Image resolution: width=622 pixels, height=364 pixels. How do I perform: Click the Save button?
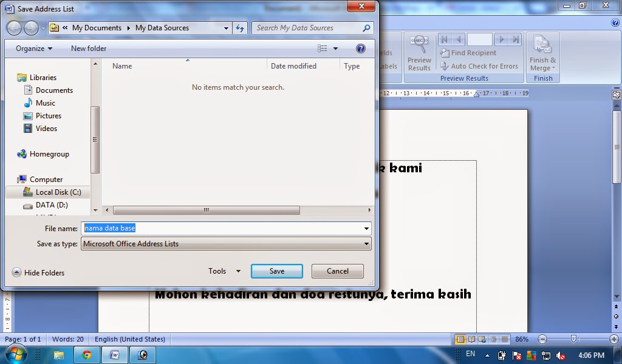[276, 271]
